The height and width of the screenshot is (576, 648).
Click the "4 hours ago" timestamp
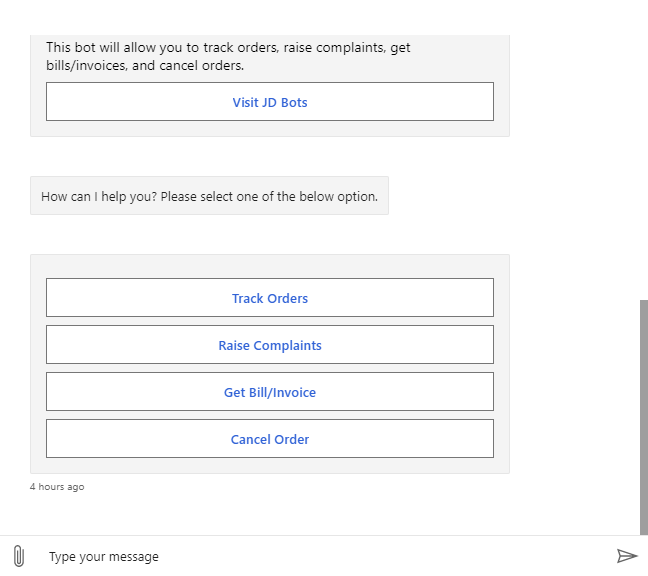coord(57,487)
